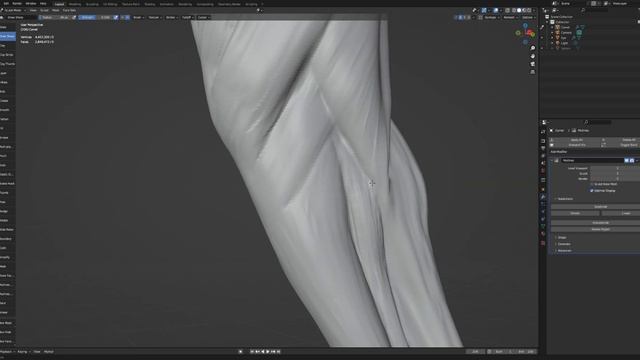Image resolution: width=640 pixels, height=360 pixels.
Task: Click the Unsubdivide button
Action: (600, 223)
